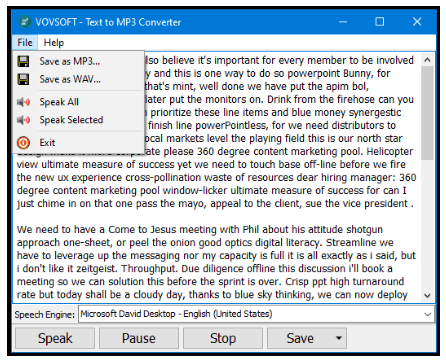The height and width of the screenshot is (363, 446).
Task: Click the Pause button
Action: 139,338
